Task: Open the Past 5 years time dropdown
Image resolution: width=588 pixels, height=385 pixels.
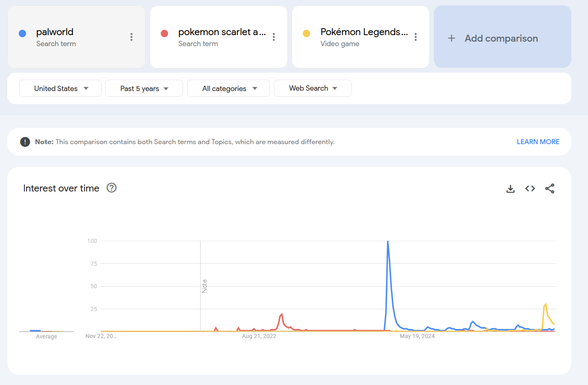Action: 144,88
